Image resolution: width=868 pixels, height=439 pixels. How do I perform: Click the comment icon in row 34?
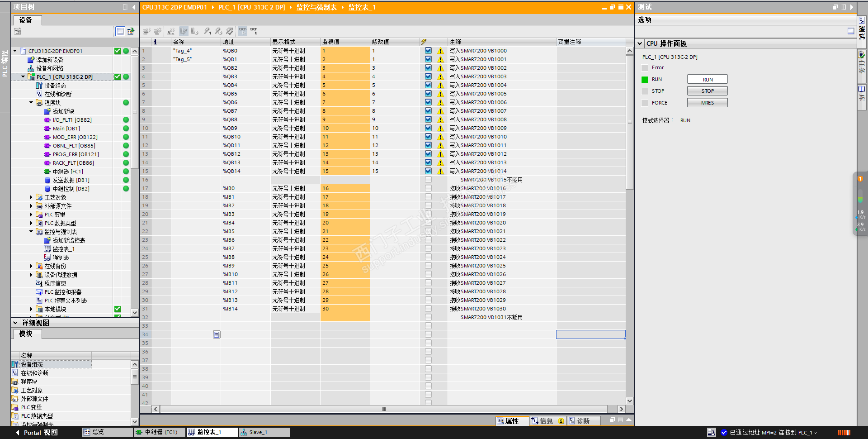click(x=217, y=334)
